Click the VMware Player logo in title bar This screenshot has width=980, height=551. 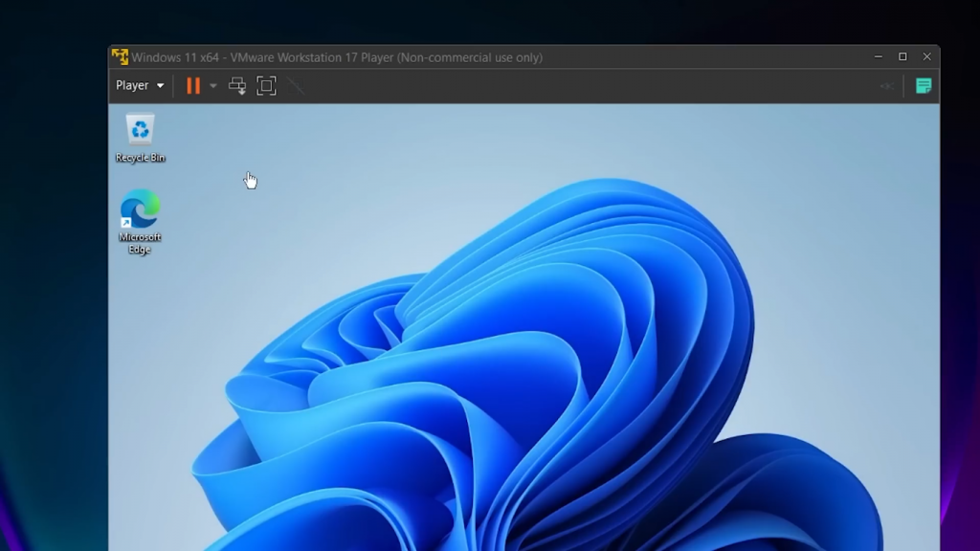(120, 56)
